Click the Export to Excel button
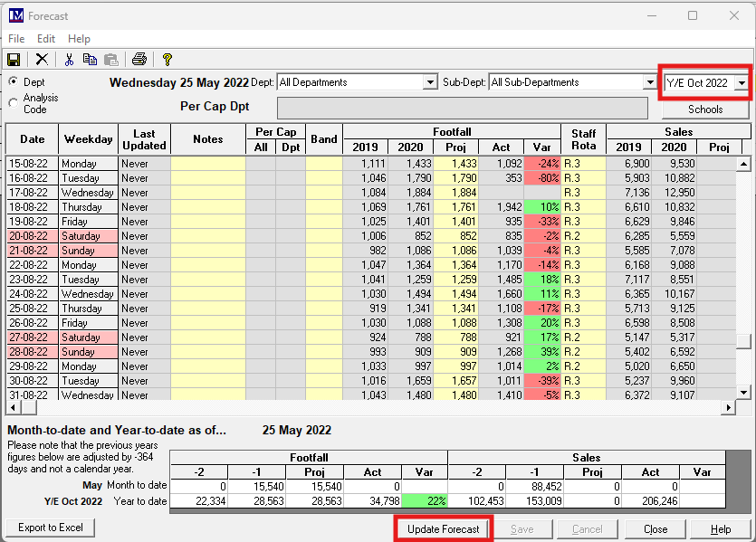Viewport: 756px width, 542px height. pyautogui.click(x=51, y=528)
